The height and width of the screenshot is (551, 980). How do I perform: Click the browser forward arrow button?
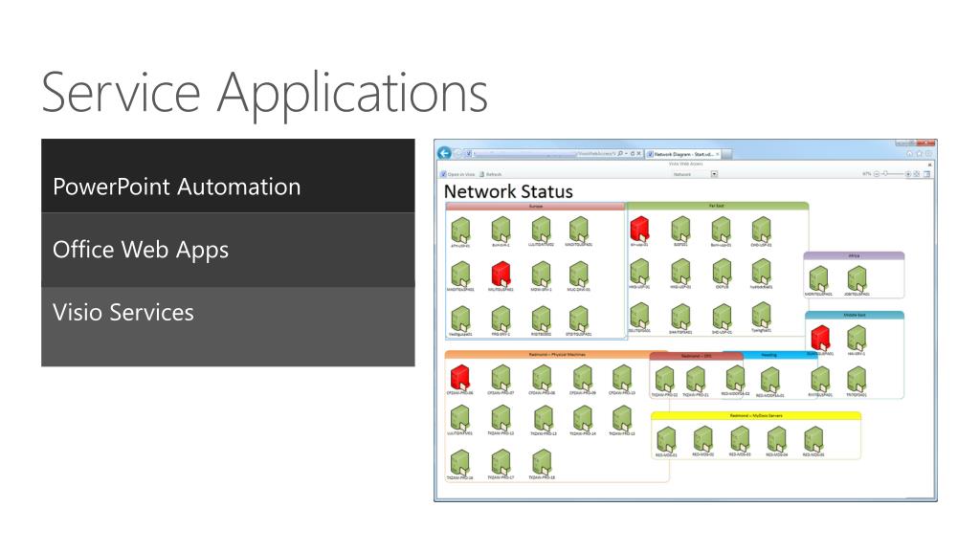457,154
